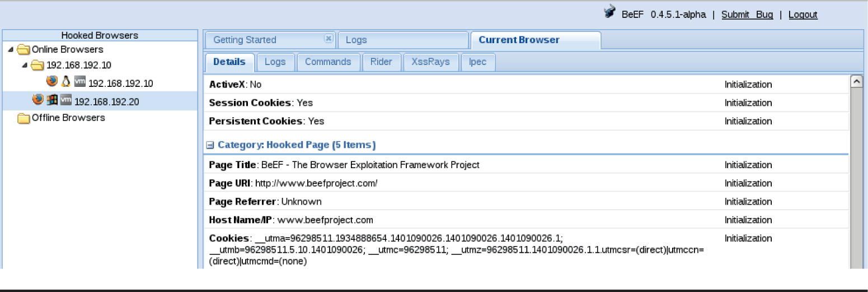Click Firefox icon for 192.168.192.10 browser
This screenshot has width=868, height=292.
click(x=51, y=82)
